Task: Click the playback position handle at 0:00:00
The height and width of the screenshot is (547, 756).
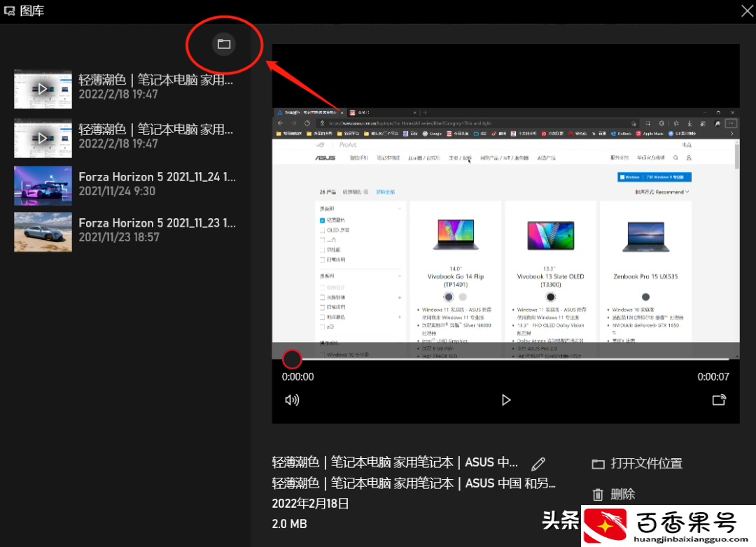Action: tap(292, 359)
